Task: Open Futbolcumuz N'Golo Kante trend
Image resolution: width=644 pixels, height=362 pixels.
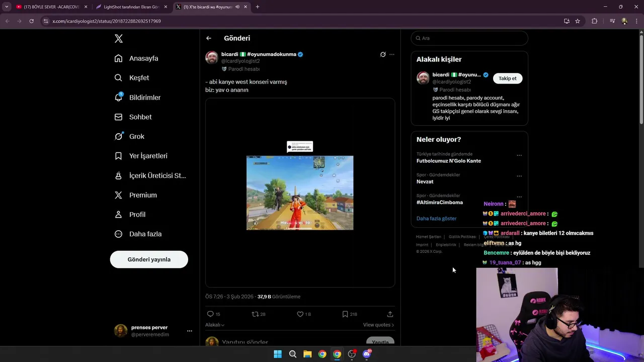Action: pyautogui.click(x=449, y=161)
